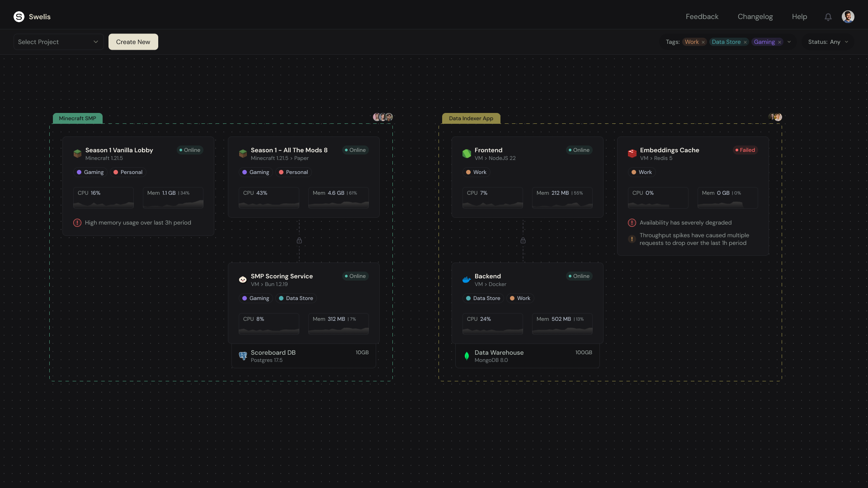Click the notifications bell icon

pos(828,17)
